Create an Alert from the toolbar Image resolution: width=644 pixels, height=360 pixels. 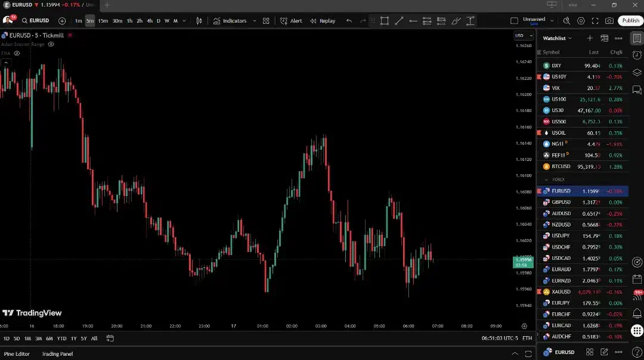click(x=291, y=21)
